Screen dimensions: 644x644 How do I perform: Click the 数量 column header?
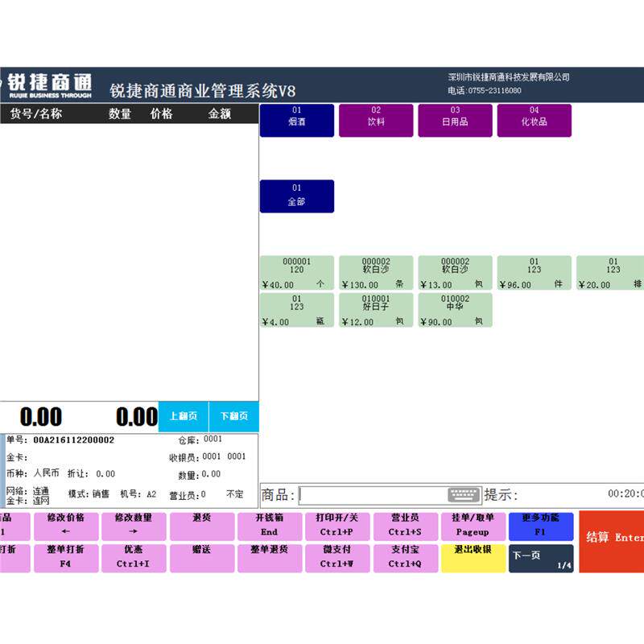120,114
